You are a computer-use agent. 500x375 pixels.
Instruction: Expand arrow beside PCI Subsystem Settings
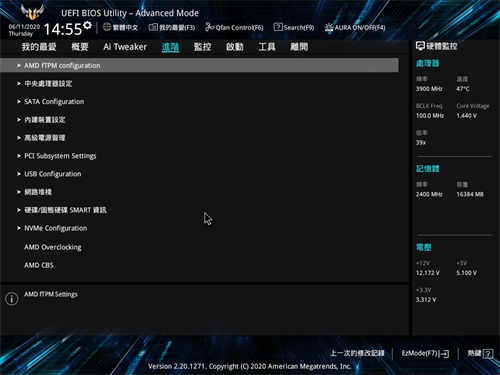(19, 156)
